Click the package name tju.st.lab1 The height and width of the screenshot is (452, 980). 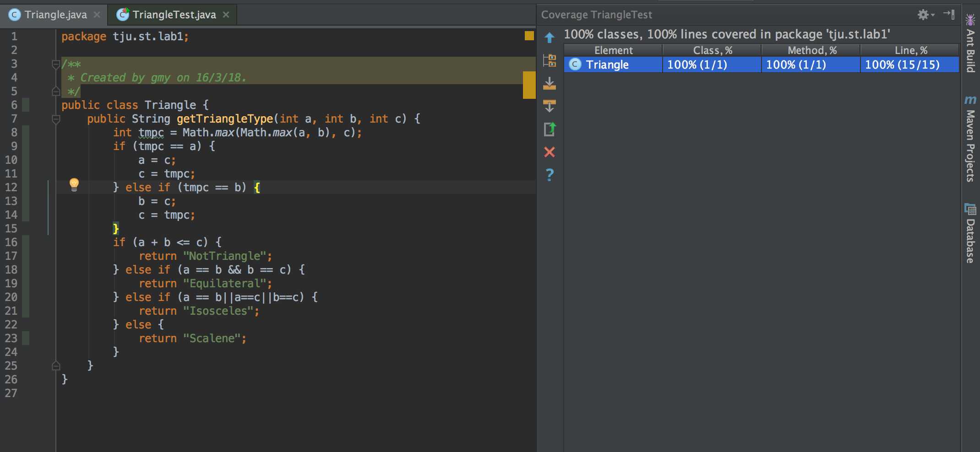pyautogui.click(x=148, y=37)
